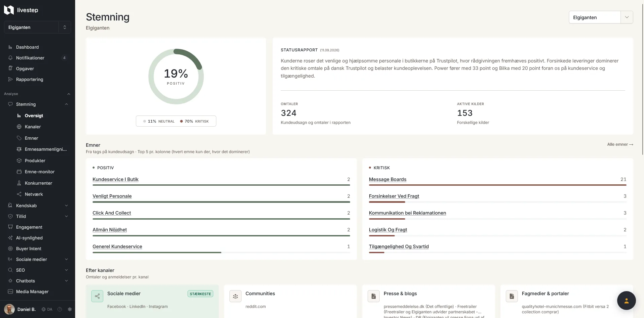Screen dimensions: 644x318
Task: Click the Dashboard bar-chart icon
Action: [x=10, y=47]
